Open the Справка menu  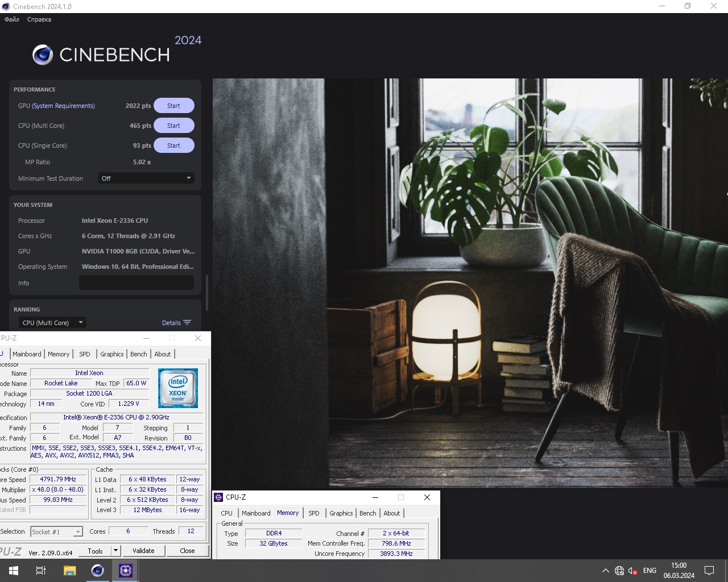pos(39,19)
